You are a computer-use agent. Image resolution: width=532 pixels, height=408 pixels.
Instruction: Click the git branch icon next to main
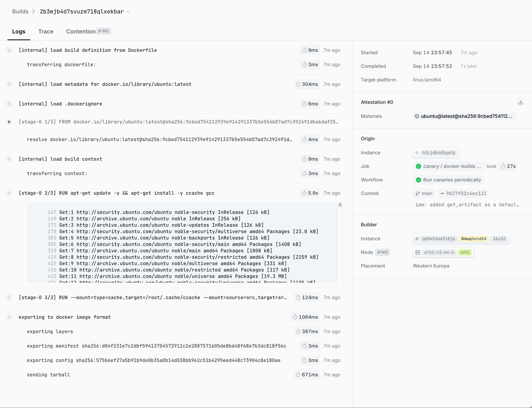(x=418, y=193)
